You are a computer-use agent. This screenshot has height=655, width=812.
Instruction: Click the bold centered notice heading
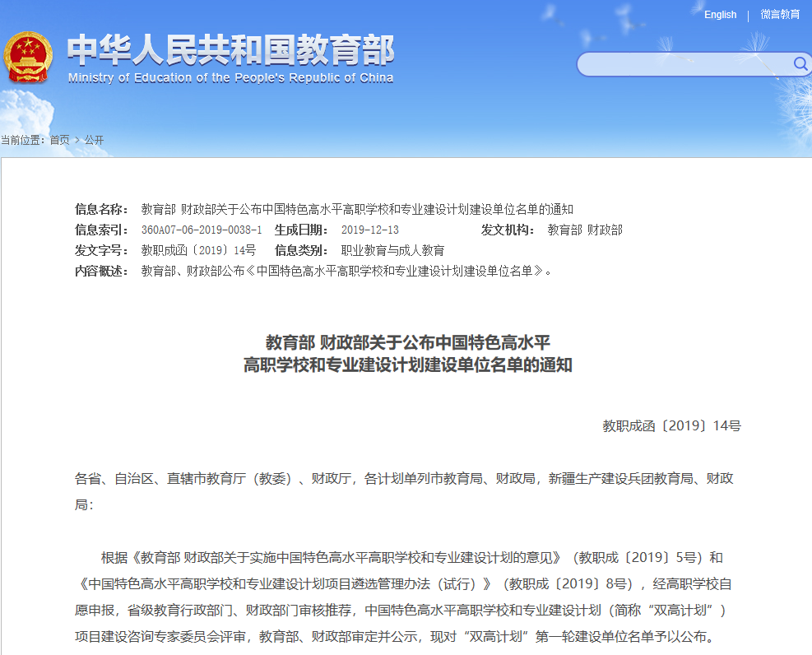[407, 354]
